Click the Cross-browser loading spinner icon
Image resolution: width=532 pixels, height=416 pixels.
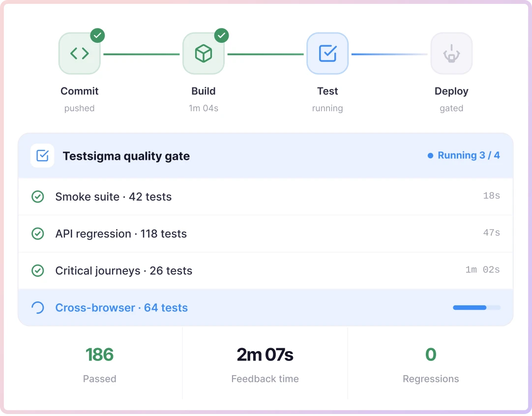[38, 307]
